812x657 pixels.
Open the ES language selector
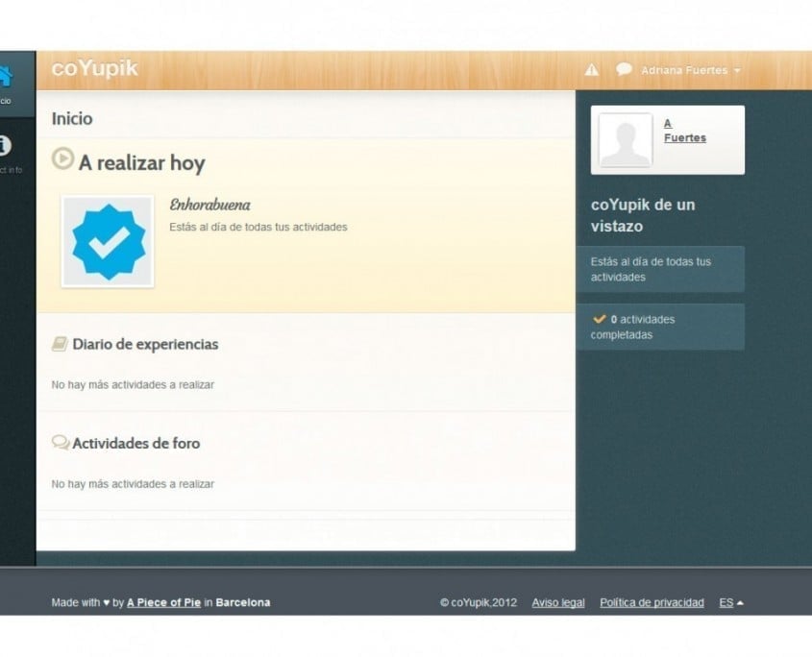[x=731, y=602]
